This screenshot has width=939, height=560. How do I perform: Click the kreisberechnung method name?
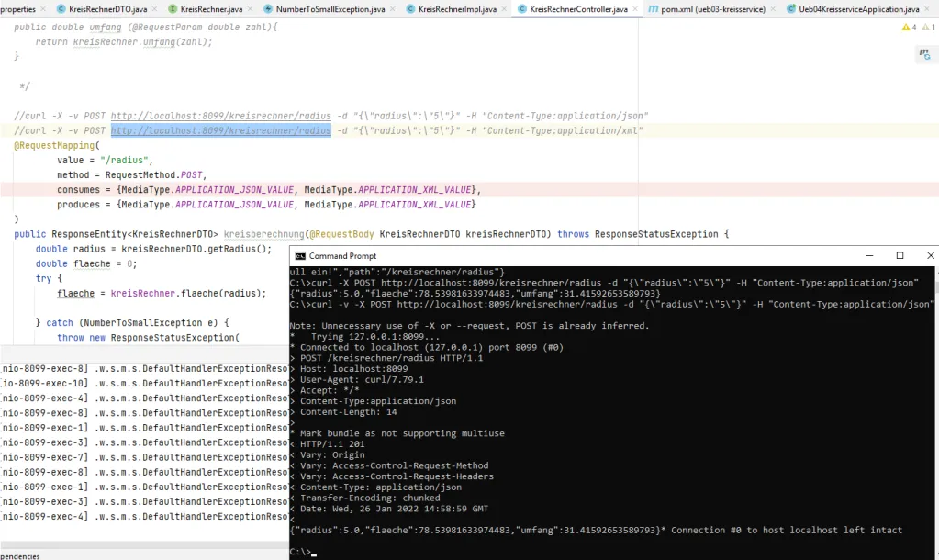click(x=264, y=234)
